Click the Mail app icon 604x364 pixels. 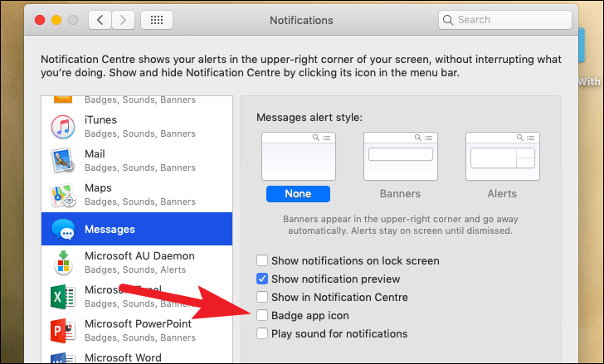62,161
